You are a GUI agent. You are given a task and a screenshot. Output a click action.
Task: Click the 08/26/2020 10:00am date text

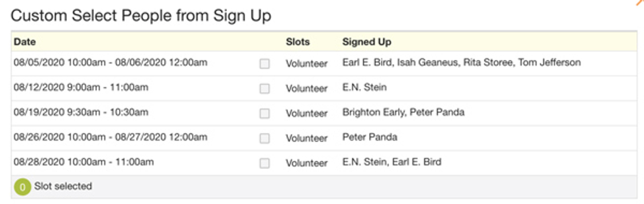coord(110,137)
